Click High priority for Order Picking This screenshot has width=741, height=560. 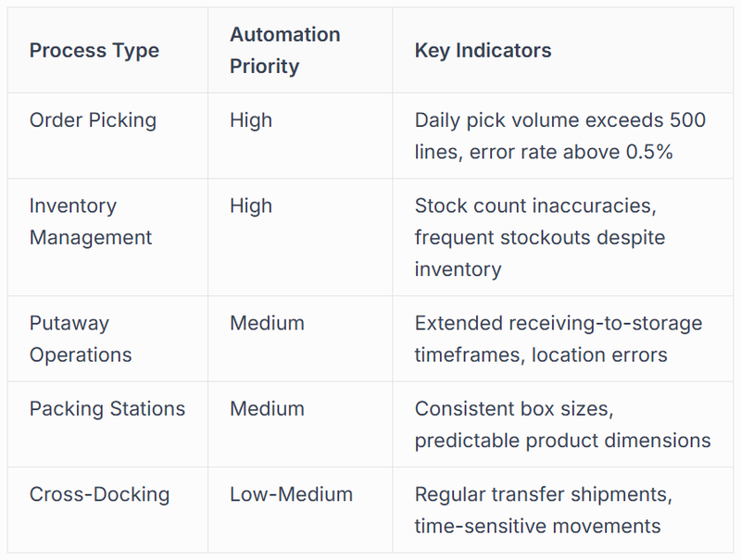tap(251, 120)
